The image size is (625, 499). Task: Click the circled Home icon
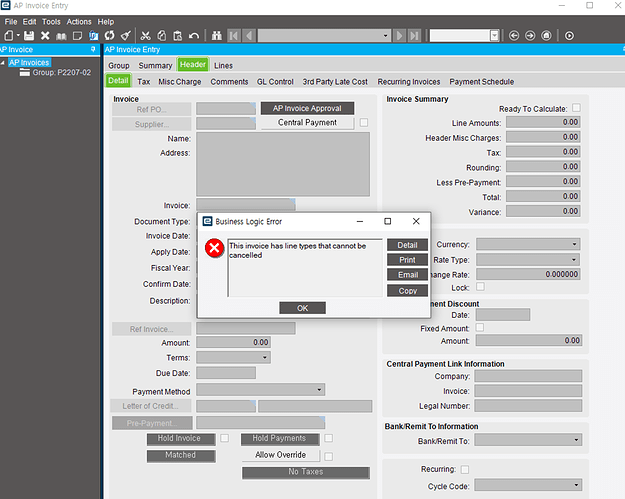[546, 35]
